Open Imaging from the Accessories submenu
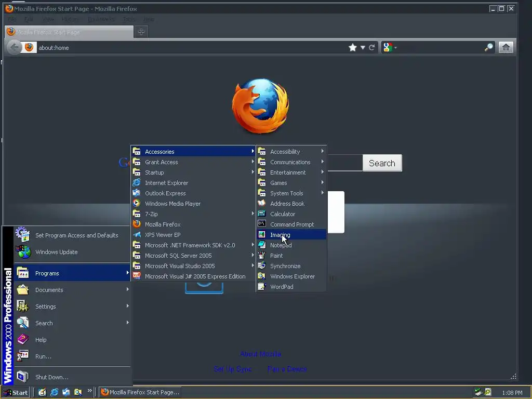This screenshot has height=399, width=532. click(x=291, y=235)
